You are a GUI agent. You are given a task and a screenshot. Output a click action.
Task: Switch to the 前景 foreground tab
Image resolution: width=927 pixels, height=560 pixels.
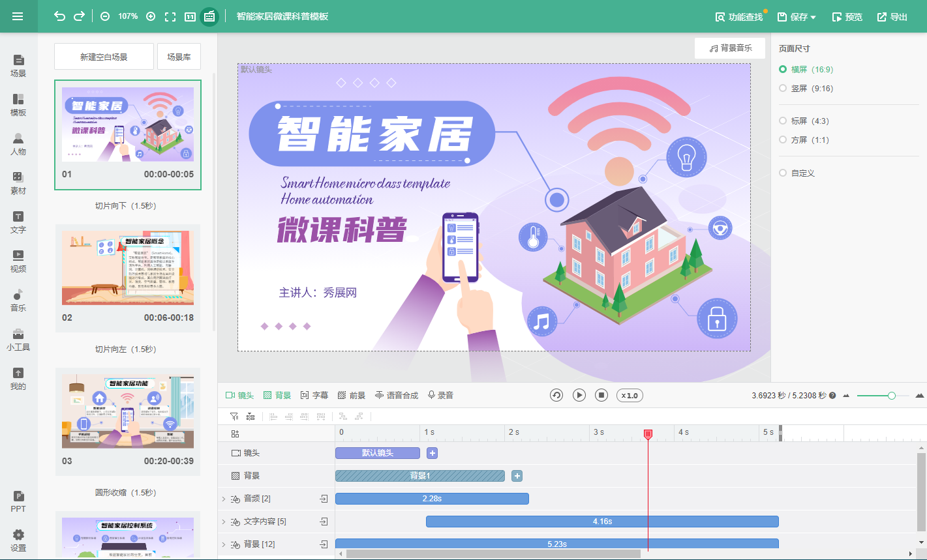(352, 395)
